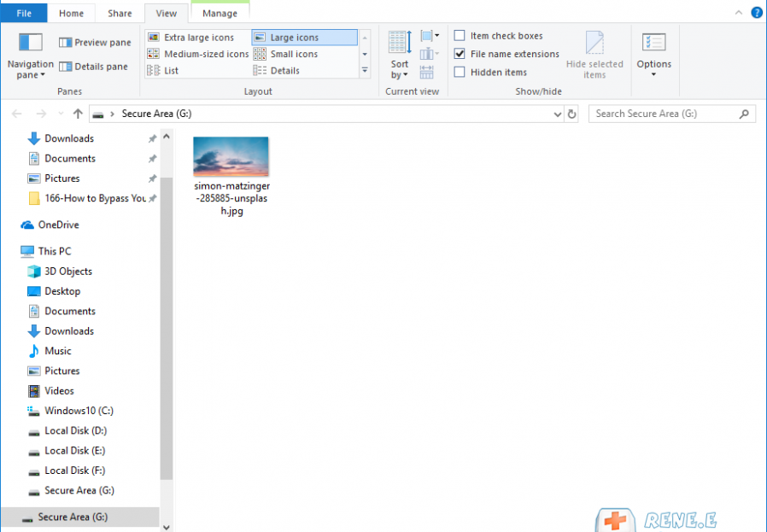The height and width of the screenshot is (532, 767).
Task: Open the Sort by menu
Action: click(400, 56)
